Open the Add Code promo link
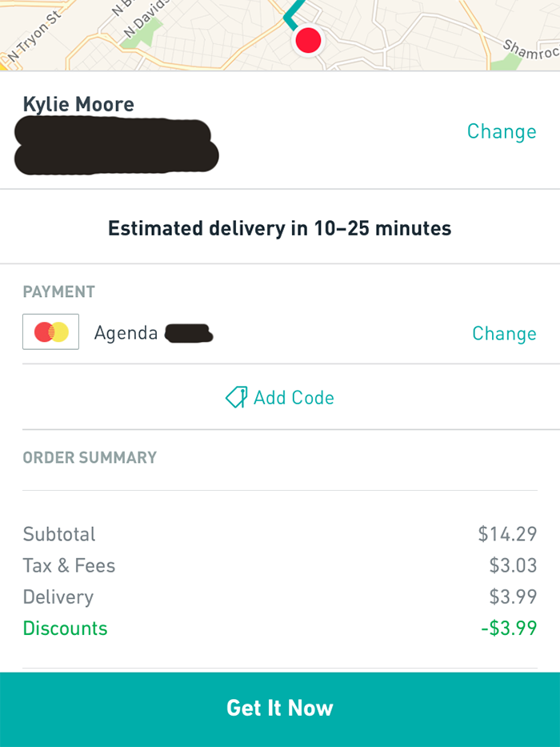 (293, 398)
